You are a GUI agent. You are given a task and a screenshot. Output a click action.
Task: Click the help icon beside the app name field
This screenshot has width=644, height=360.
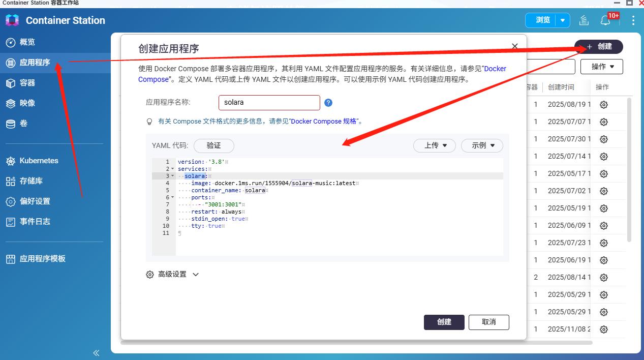tap(328, 102)
